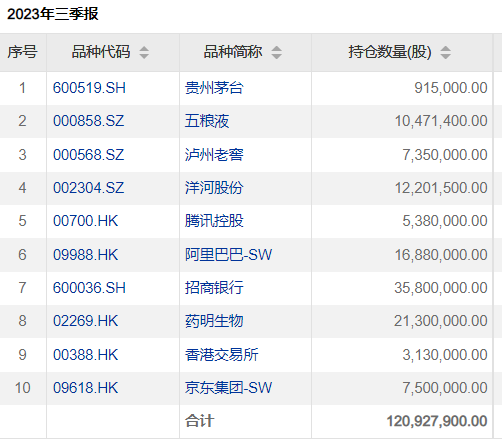Open stock code 02269.HK link
The height and width of the screenshot is (447, 502).
[86, 321]
